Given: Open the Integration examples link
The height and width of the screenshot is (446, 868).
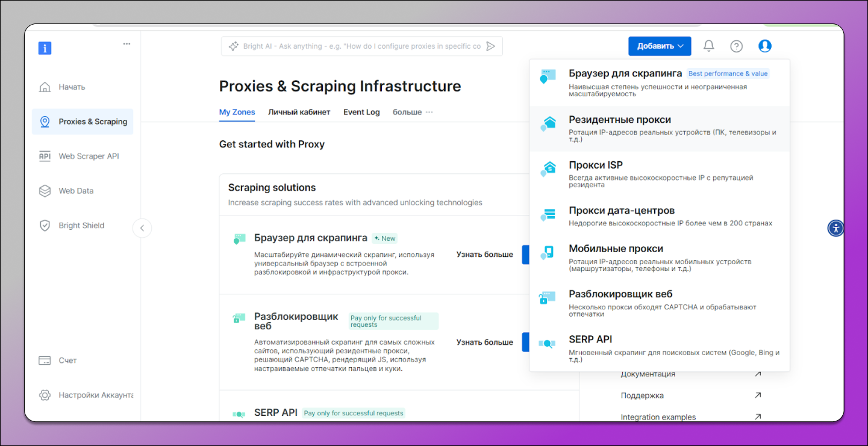Looking at the screenshot, I should point(658,417).
